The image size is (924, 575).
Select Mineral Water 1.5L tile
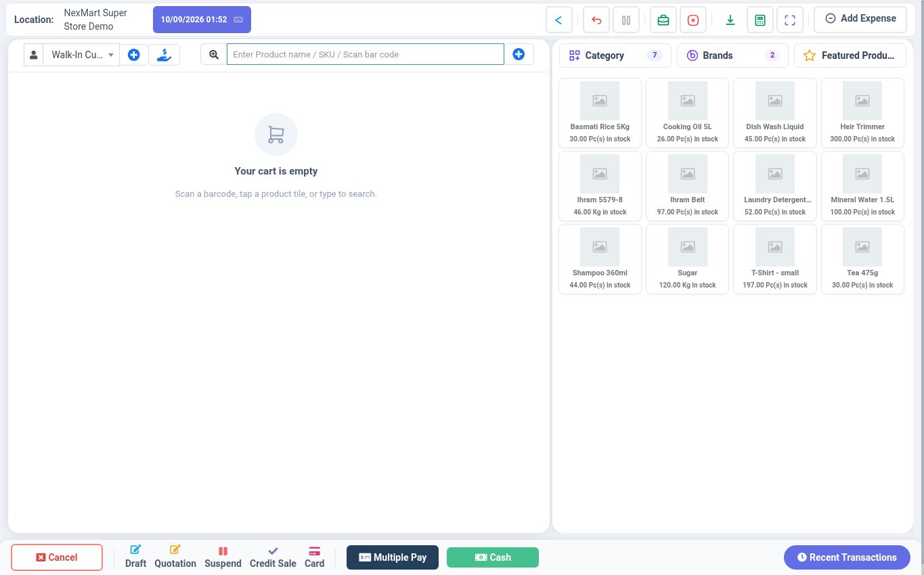point(862,185)
